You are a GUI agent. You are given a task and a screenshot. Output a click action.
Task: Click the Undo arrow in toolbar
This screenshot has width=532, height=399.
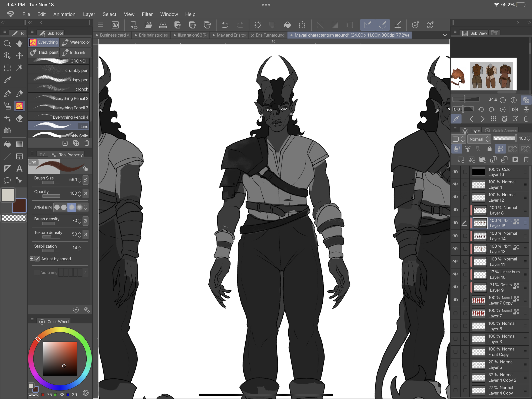point(225,25)
